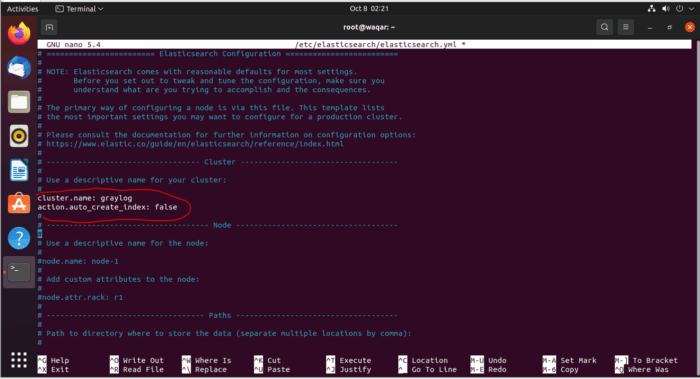Click the Location shortcut label
The image size is (700, 379).
click(x=429, y=360)
